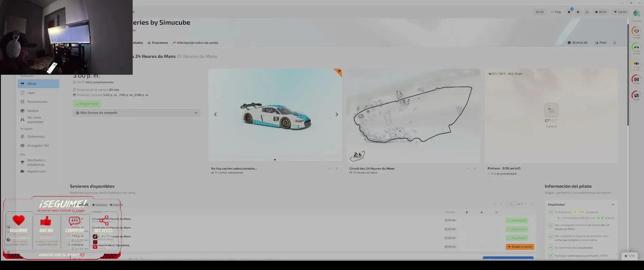Open the Carrito button
This screenshot has height=270, width=644.
click(620, 12)
